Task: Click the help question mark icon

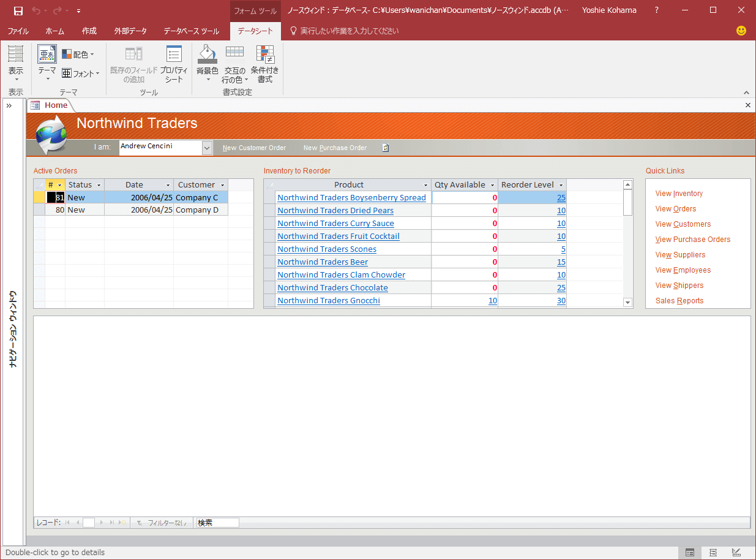Action: click(x=657, y=10)
